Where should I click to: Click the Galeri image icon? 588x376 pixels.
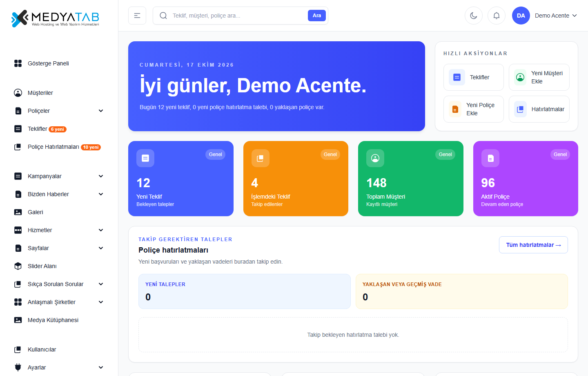[18, 212]
